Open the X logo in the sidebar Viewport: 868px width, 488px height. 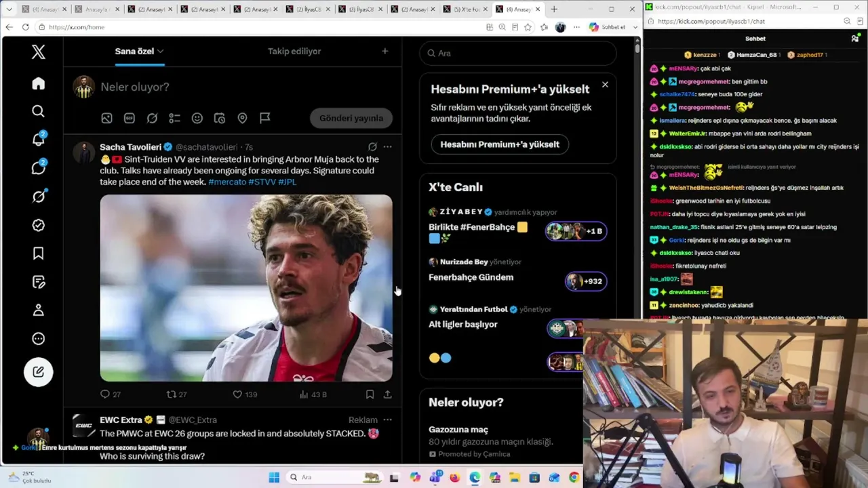point(39,52)
